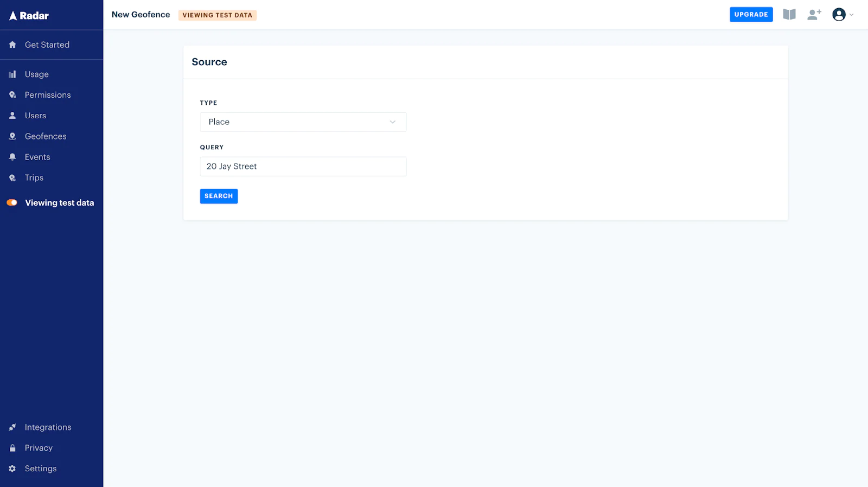Open Permissions in the sidebar
This screenshot has width=868, height=487.
point(48,95)
